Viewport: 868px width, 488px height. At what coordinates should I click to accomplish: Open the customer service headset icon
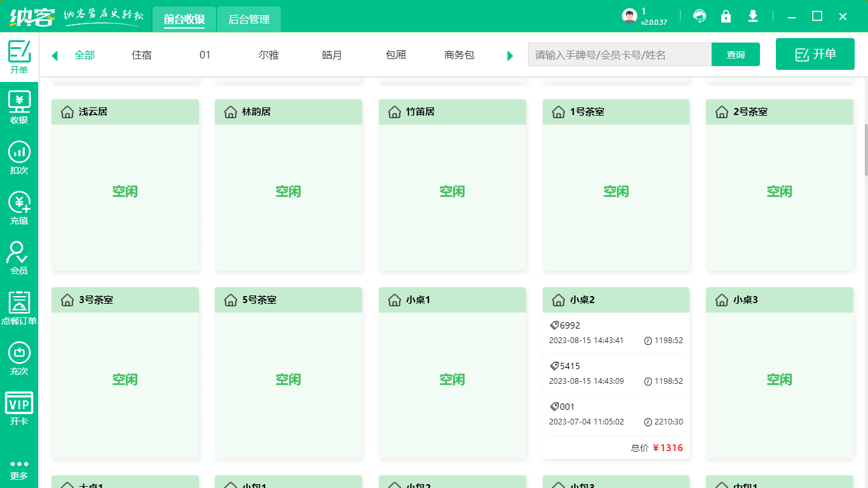pyautogui.click(x=700, y=17)
